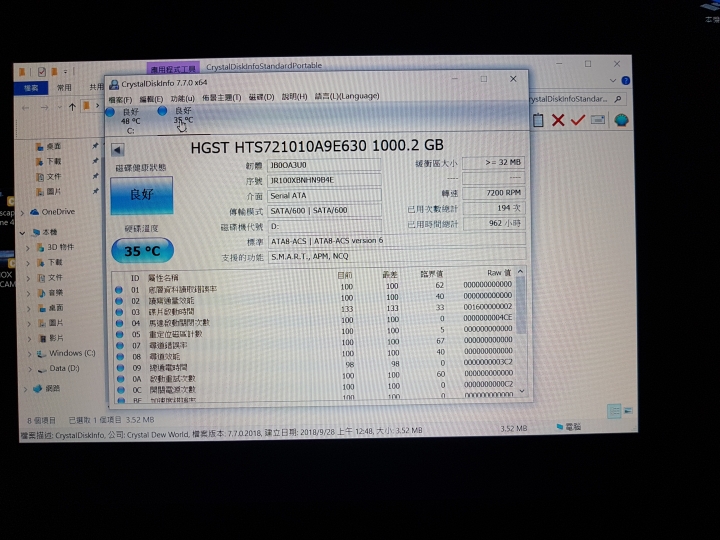Screen dimensions: 720x540
Task: Open the 語言(L)(Language) menu
Action: tap(347, 96)
